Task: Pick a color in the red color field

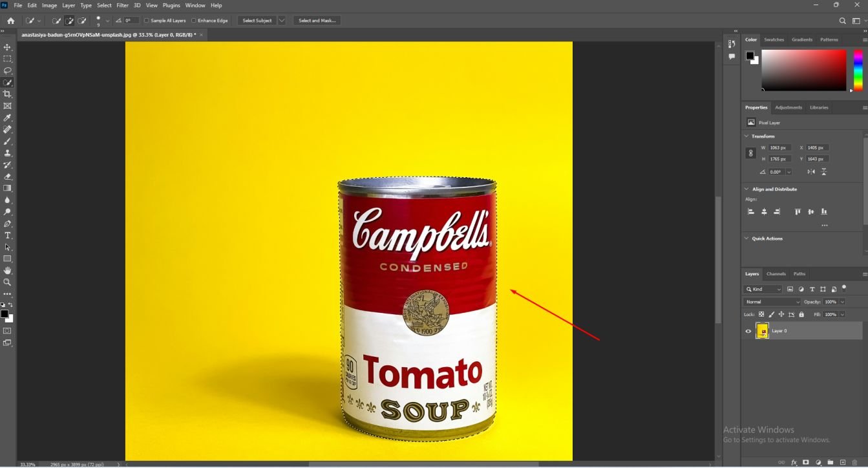Action: (804, 70)
